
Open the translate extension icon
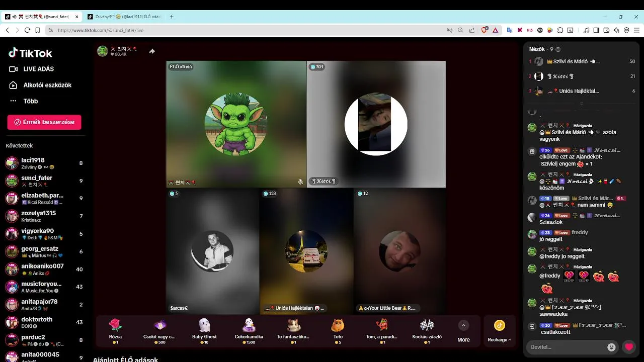[x=509, y=30]
